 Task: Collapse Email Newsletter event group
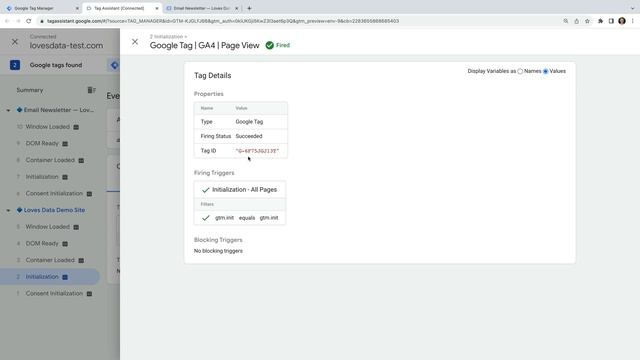point(8,110)
